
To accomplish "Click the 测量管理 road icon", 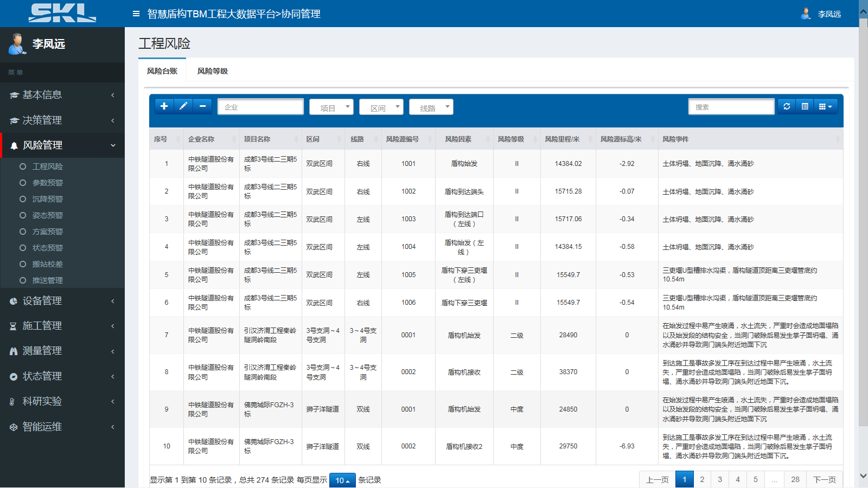I will pos(14,351).
